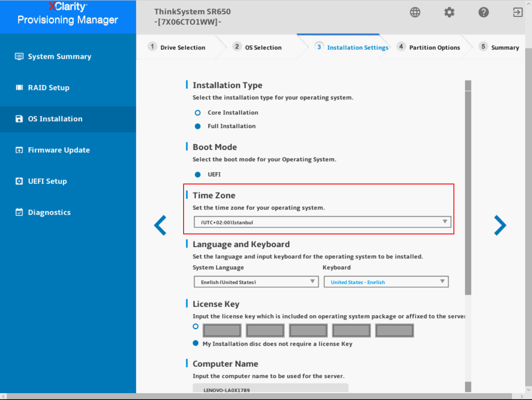Open RAID Setup in sidebar

(x=68, y=88)
